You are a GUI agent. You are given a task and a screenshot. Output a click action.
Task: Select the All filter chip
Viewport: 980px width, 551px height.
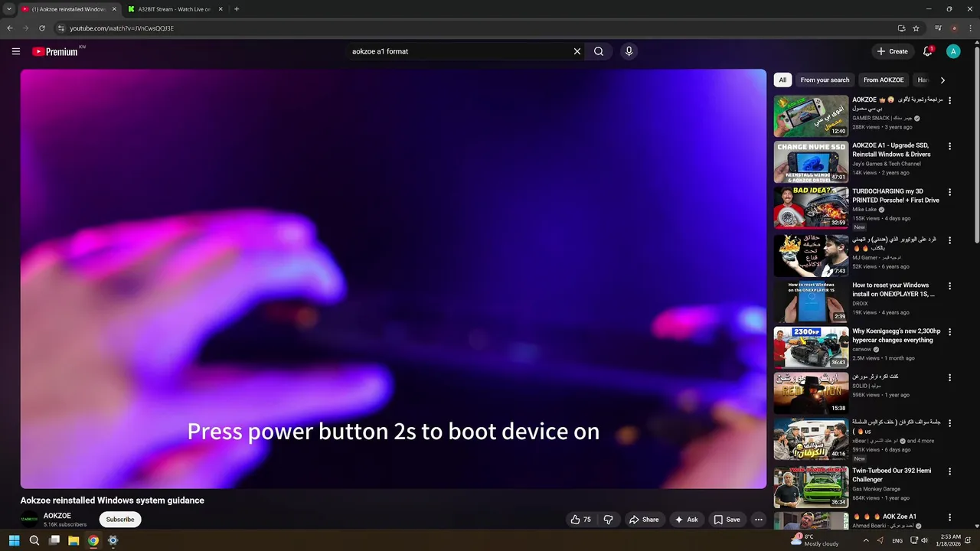[x=782, y=80]
